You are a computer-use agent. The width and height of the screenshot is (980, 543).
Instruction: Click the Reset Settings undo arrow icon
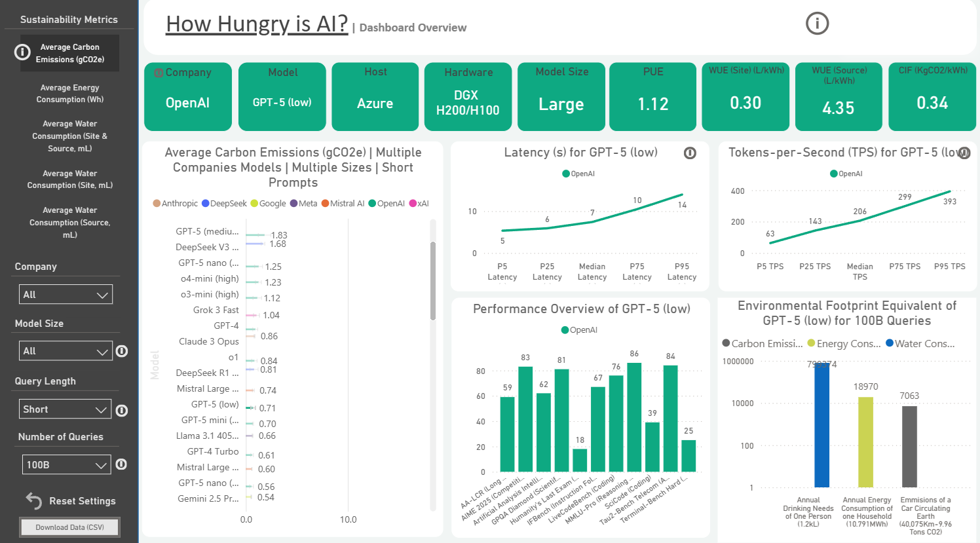point(33,500)
